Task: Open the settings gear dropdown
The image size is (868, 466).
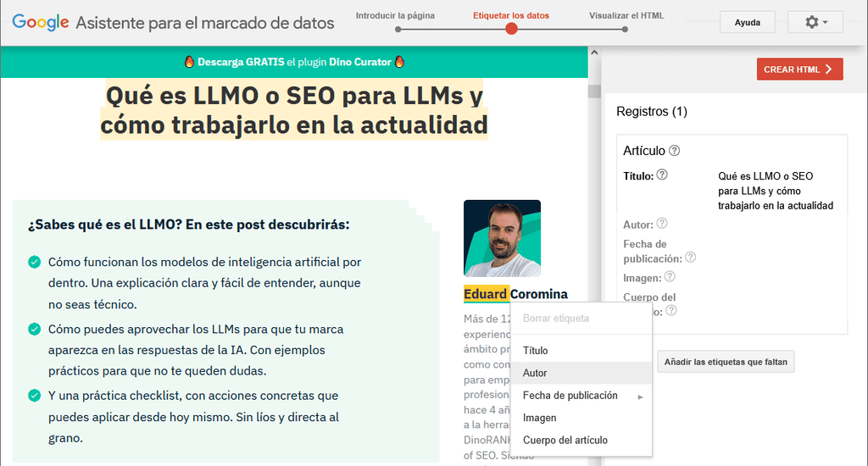Action: pos(815,22)
